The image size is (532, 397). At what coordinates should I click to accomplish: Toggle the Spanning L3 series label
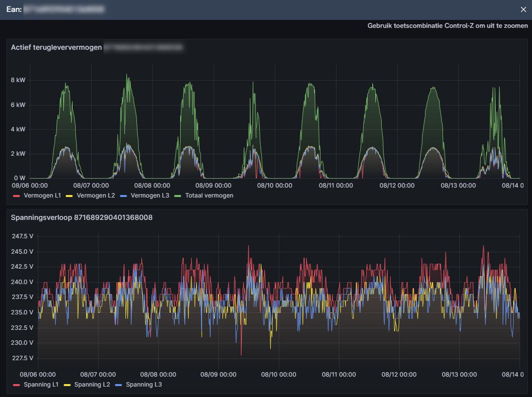[x=144, y=385]
